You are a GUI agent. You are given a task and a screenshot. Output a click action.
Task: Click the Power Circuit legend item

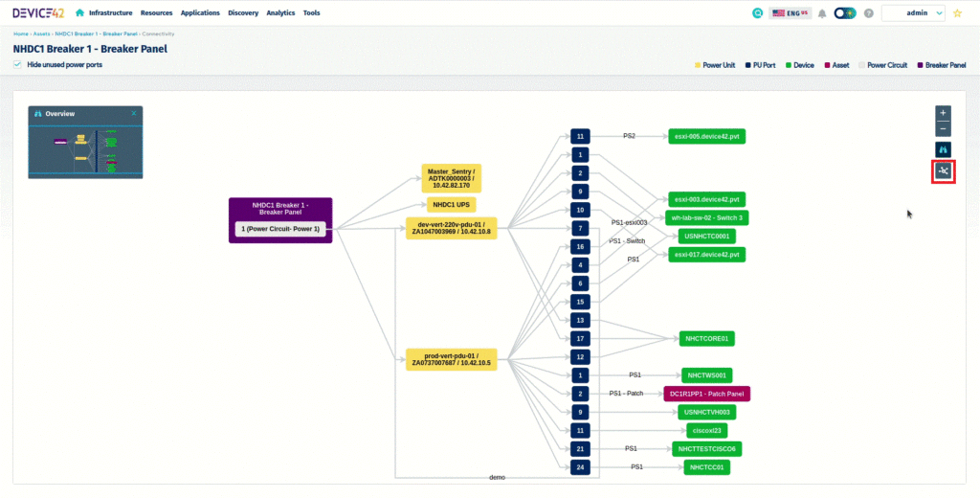coord(881,65)
